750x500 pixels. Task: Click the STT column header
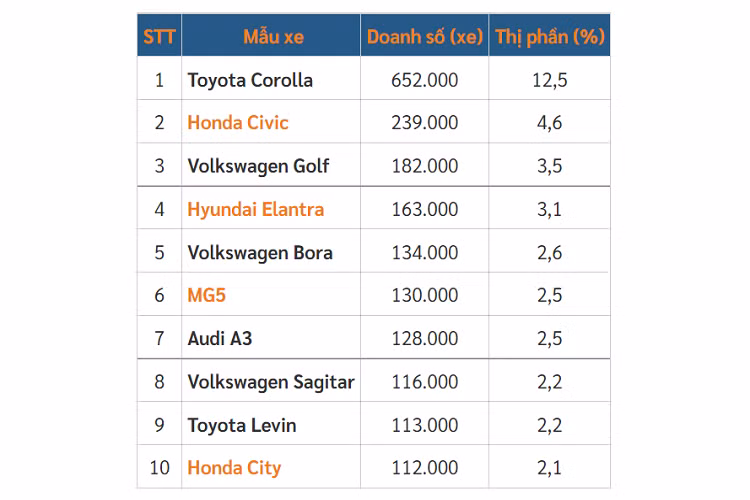(159, 37)
